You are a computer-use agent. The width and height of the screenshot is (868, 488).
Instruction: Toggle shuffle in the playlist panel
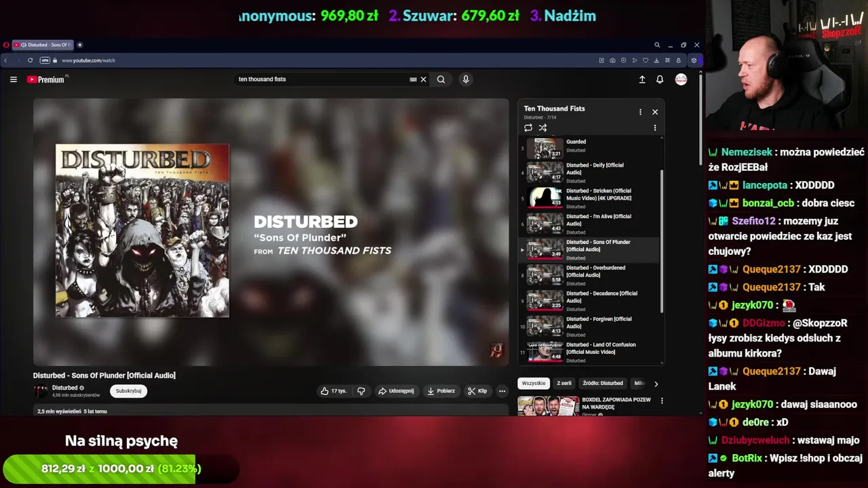click(x=542, y=127)
